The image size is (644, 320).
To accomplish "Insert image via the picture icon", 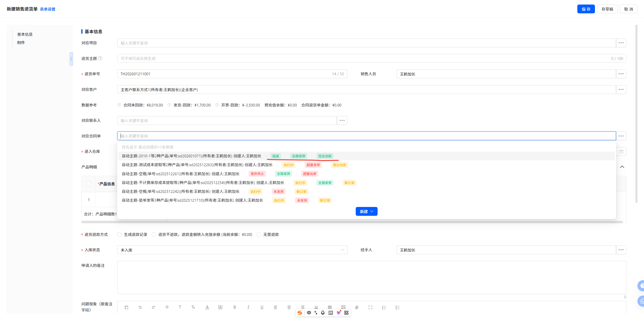I will pos(343,307).
